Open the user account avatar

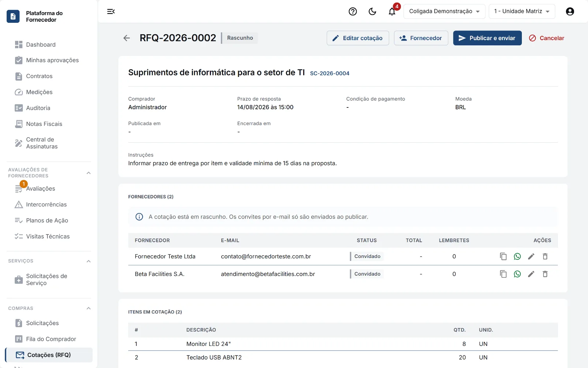(x=570, y=11)
